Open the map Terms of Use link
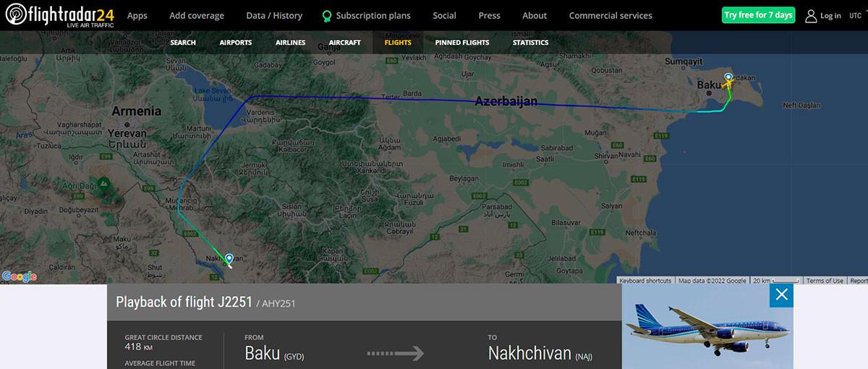This screenshot has width=868, height=369. (x=825, y=281)
